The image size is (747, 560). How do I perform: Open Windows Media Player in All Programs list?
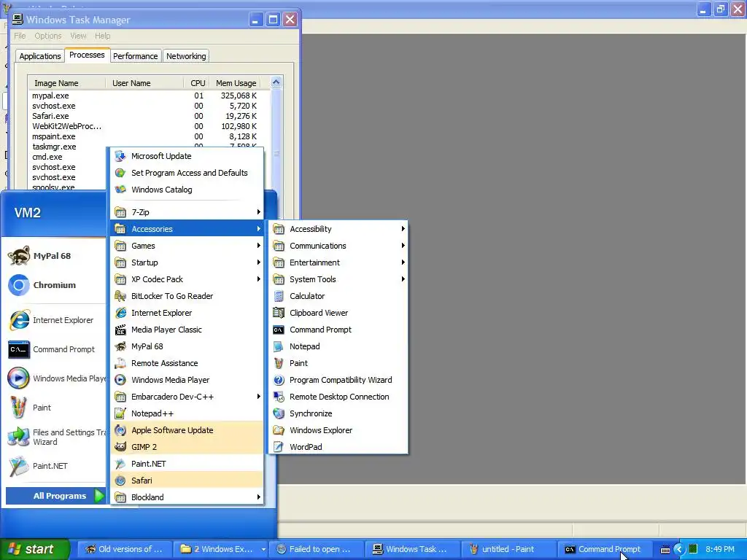187,380
